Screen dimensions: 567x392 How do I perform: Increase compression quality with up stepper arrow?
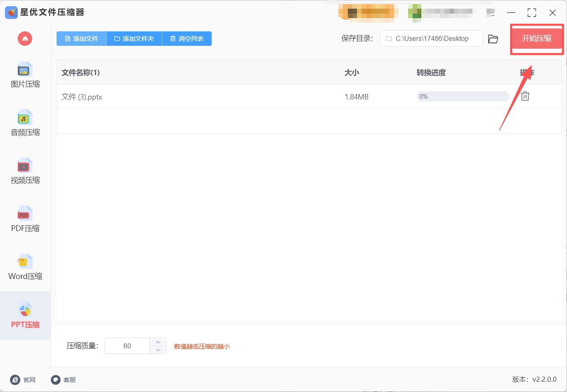(158, 342)
